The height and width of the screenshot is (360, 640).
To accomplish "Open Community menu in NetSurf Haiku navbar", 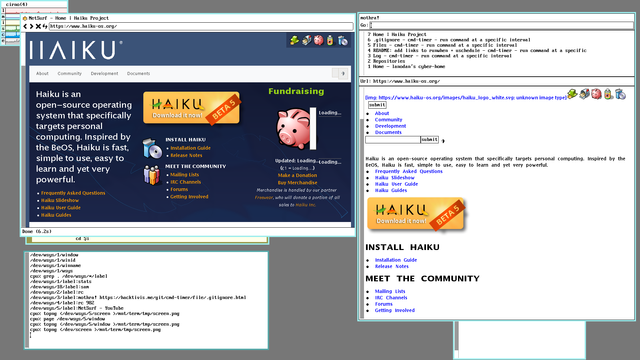I will click(x=69, y=73).
